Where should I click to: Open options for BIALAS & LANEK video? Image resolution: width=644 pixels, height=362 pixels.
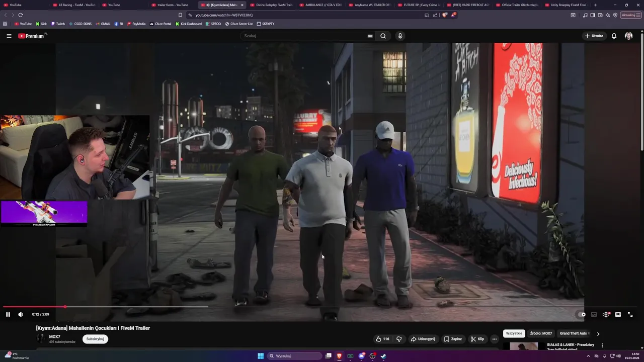click(x=602, y=345)
